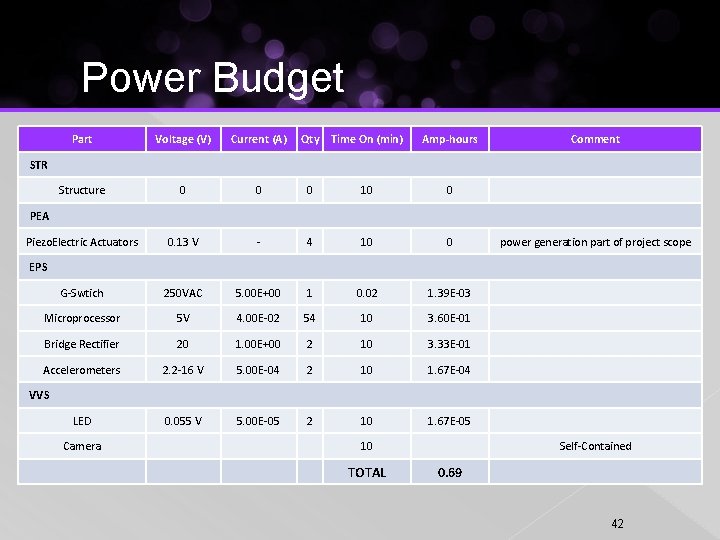
Task: Click the 1.39E-03 amp-hours cell
Action: 450,293
